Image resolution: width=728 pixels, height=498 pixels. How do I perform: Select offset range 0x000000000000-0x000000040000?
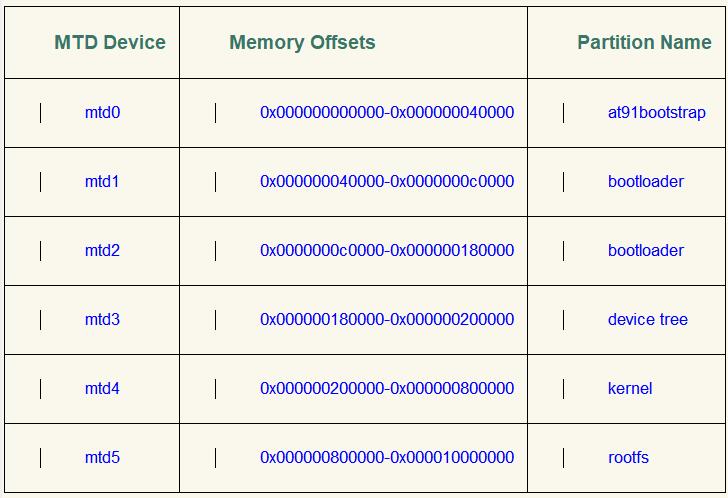(x=387, y=113)
